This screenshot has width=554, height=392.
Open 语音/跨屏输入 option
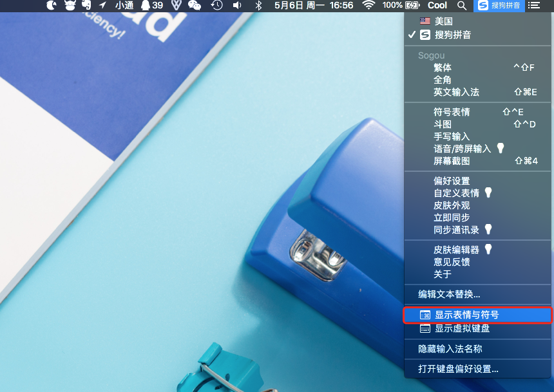pyautogui.click(x=478, y=149)
